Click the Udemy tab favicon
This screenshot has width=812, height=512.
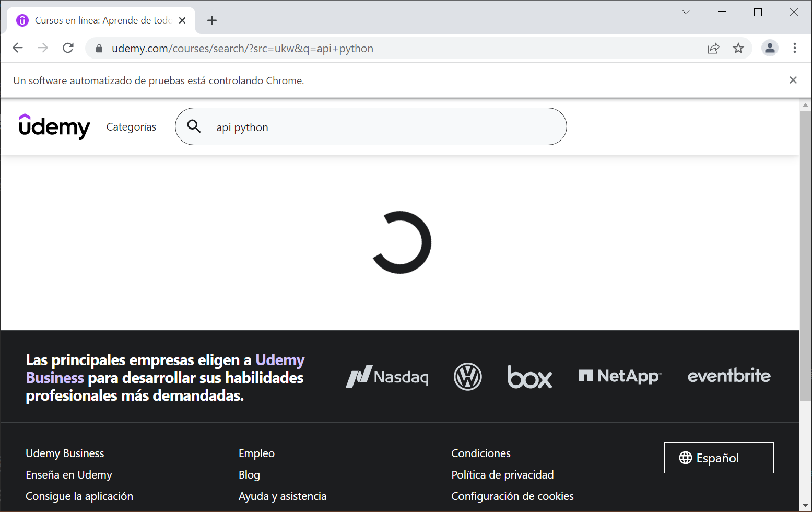pyautogui.click(x=22, y=20)
